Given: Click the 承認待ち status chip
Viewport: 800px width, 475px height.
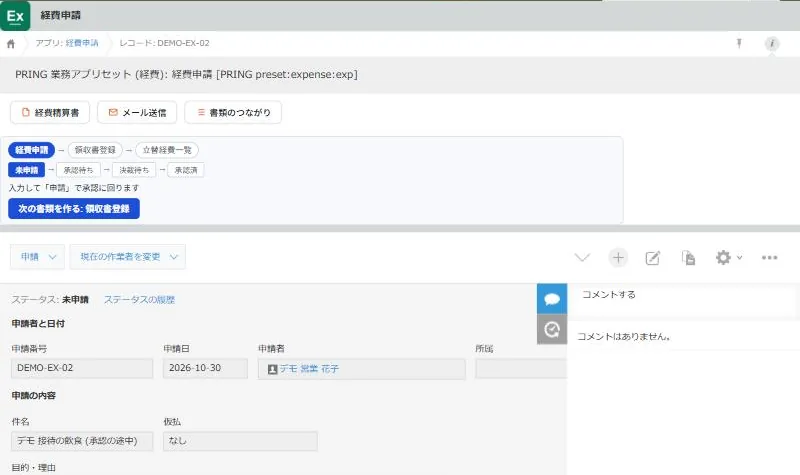Looking at the screenshot, I should pyautogui.click(x=78, y=170).
